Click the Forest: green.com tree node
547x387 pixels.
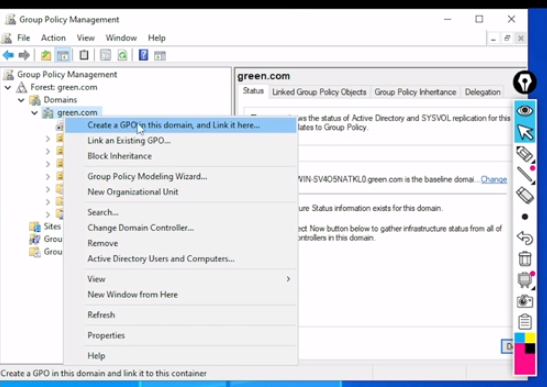[x=64, y=87]
